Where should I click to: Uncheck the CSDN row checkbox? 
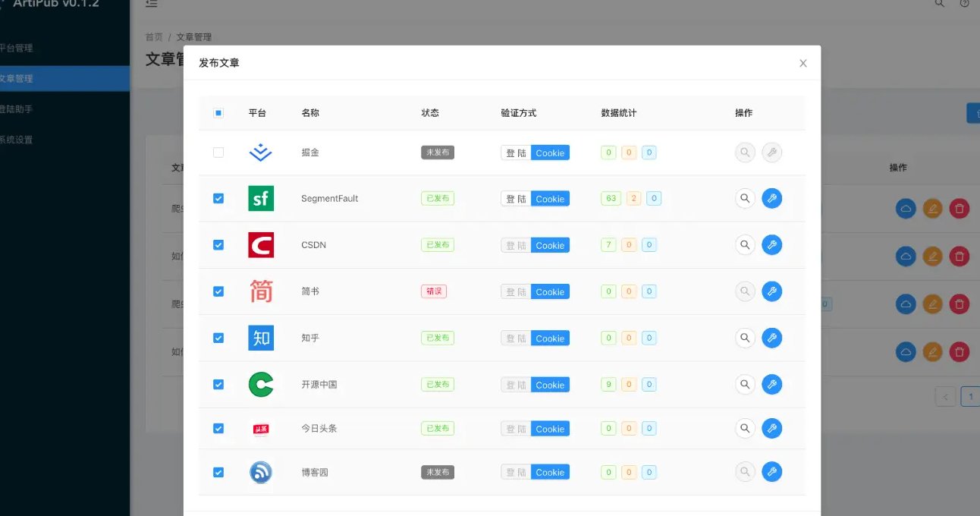click(x=218, y=245)
